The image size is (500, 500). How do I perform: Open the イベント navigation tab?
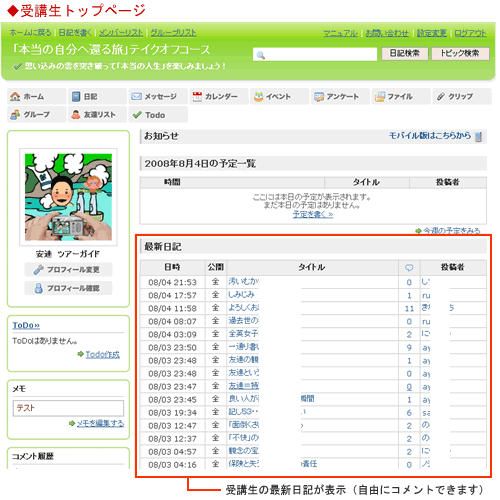click(279, 96)
